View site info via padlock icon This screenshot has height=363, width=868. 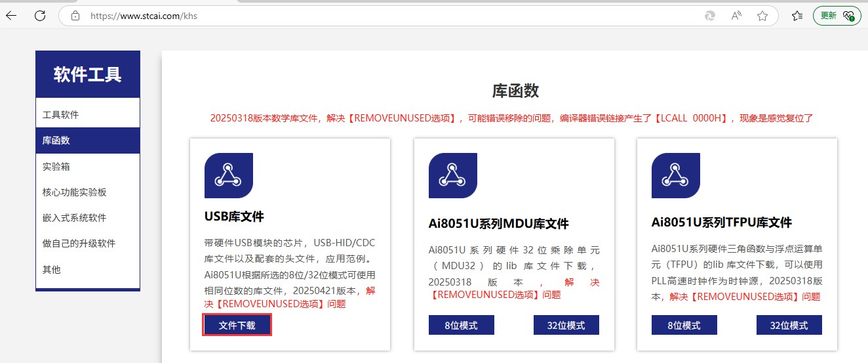pyautogui.click(x=75, y=16)
